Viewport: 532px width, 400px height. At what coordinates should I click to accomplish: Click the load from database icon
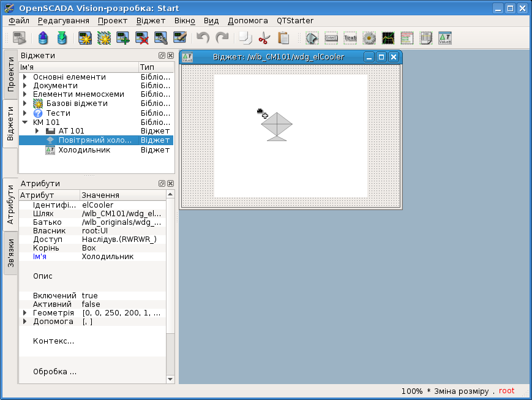[x=43, y=38]
